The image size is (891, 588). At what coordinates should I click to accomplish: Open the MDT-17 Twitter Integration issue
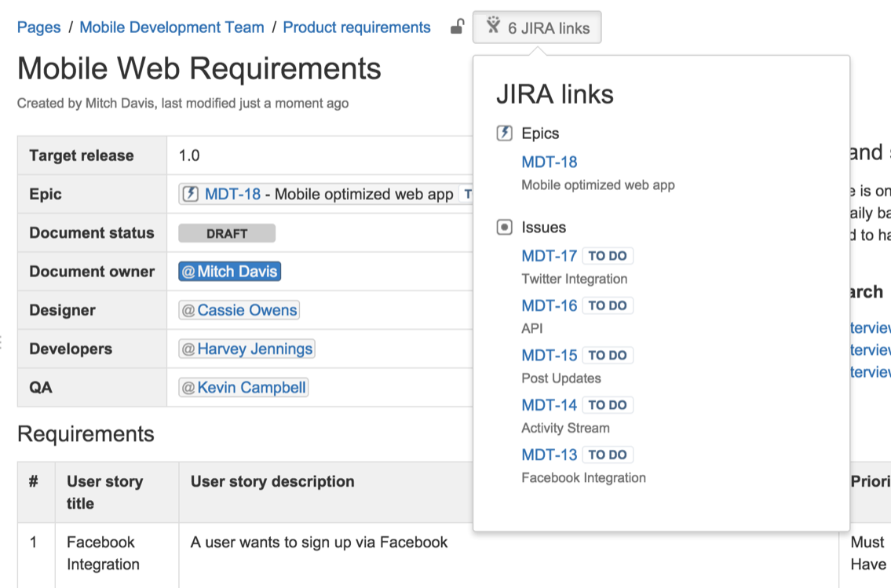pyautogui.click(x=549, y=256)
